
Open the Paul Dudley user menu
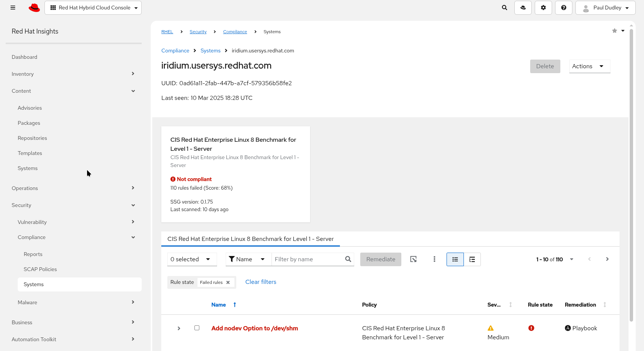[606, 8]
